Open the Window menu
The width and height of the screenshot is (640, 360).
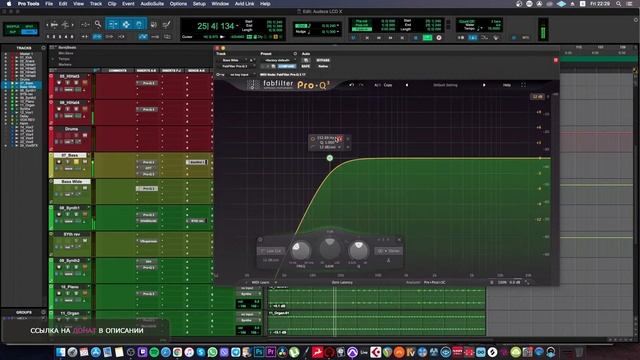[x=220, y=4]
